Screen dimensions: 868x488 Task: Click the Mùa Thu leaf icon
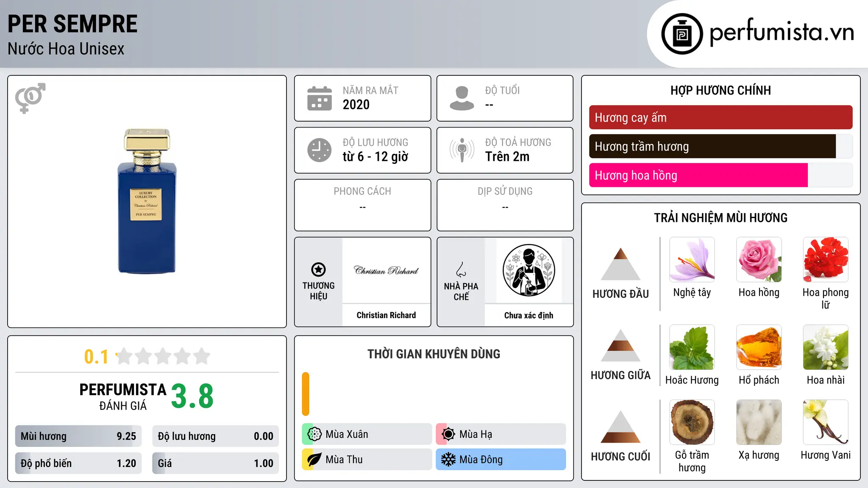[x=314, y=460]
